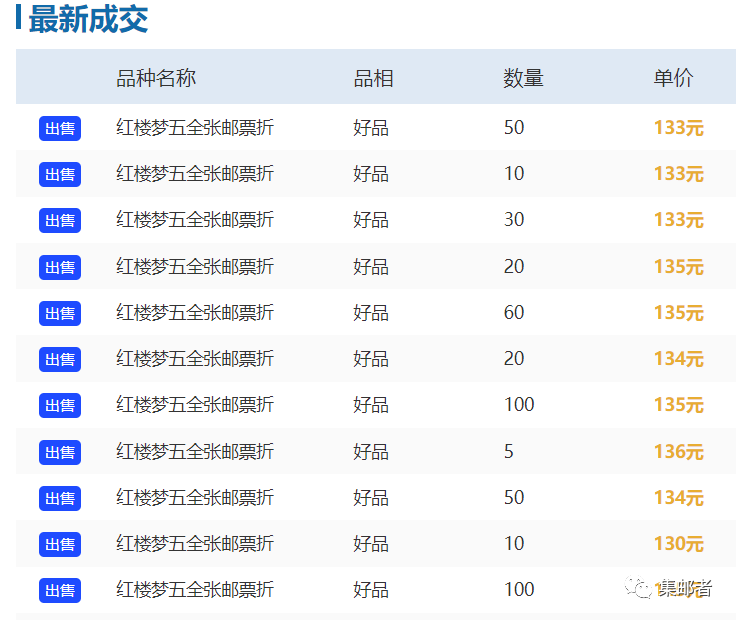Select item name in the quantity 5 row
Image resolution: width=736 pixels, height=620 pixels.
pos(195,452)
